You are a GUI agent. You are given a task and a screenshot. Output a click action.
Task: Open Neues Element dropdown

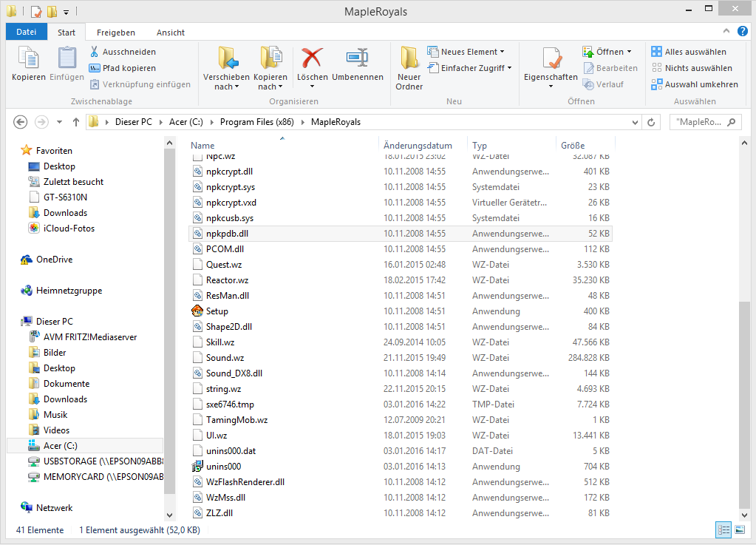(466, 52)
